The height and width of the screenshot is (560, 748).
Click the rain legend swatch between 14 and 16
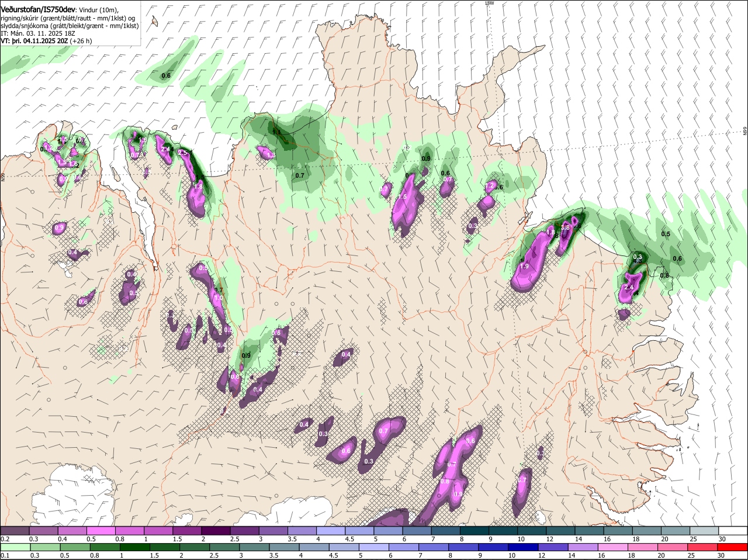coord(582,547)
